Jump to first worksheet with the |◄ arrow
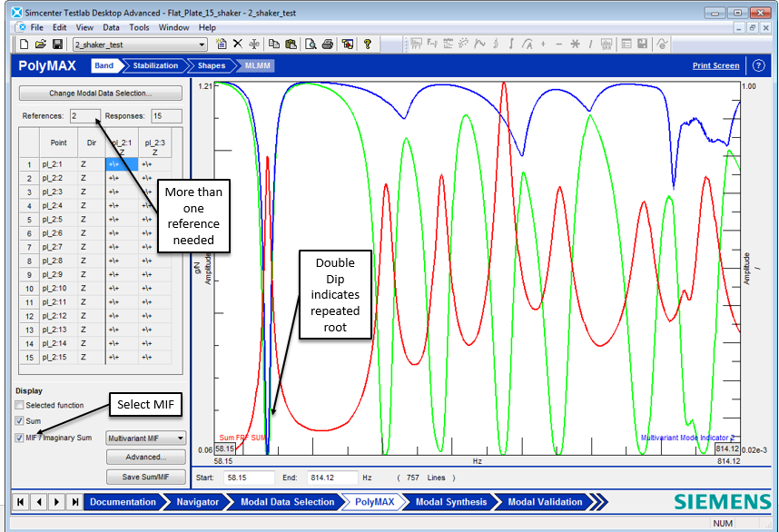Image resolution: width=779 pixels, height=532 pixels. click(20, 502)
